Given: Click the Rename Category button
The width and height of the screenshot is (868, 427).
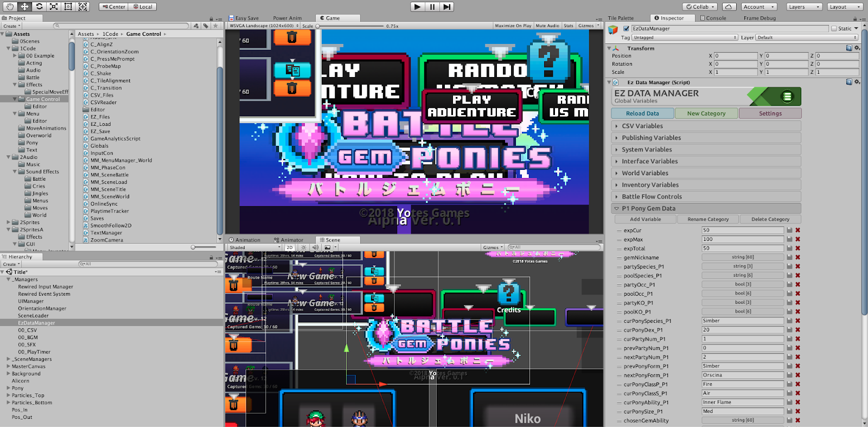Looking at the screenshot, I should [x=708, y=219].
